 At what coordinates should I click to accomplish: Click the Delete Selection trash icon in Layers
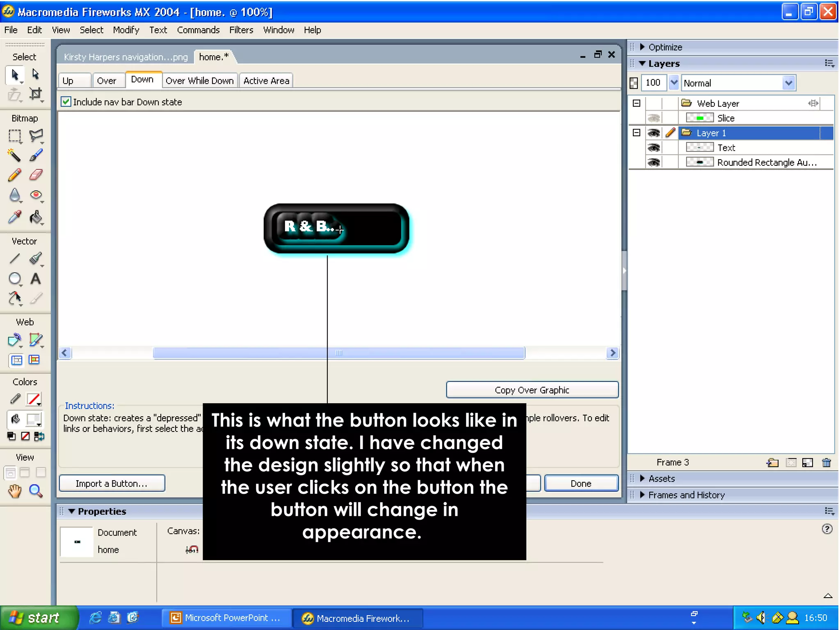[x=826, y=463]
